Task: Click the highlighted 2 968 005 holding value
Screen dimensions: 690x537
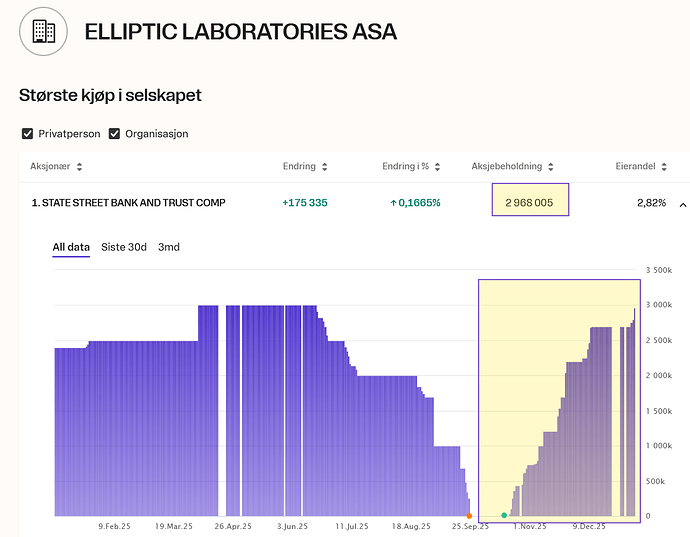Action: click(x=530, y=203)
